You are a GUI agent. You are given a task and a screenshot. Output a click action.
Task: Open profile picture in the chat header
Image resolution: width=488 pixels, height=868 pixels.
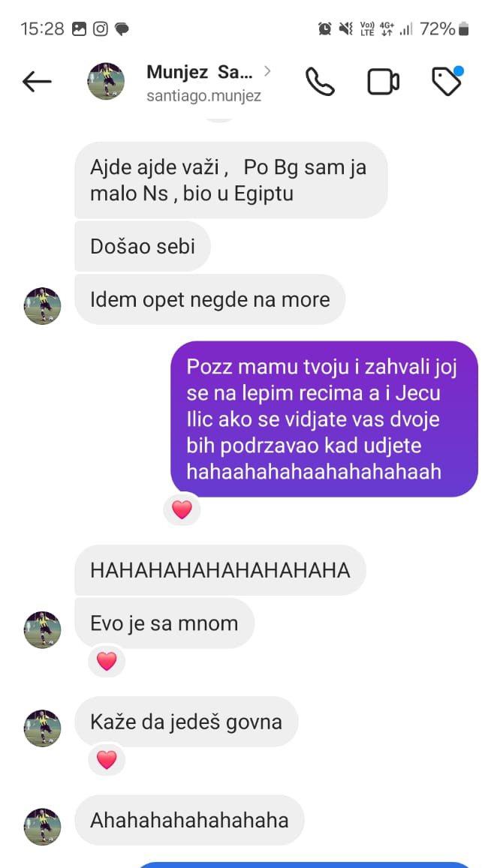(106, 81)
